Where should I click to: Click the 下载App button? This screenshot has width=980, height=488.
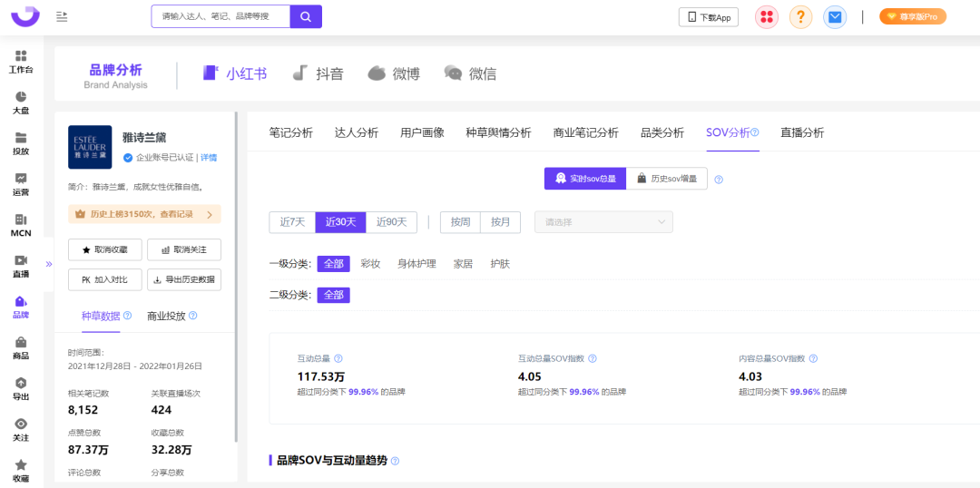[709, 17]
